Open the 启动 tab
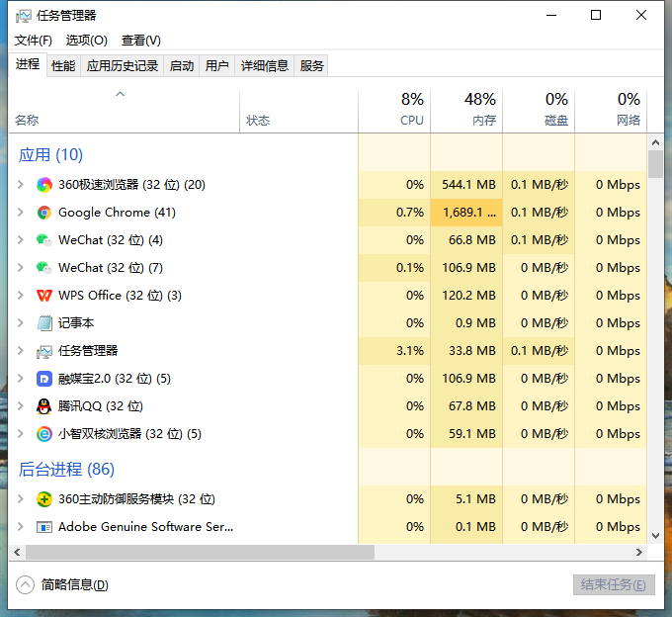Image resolution: width=672 pixels, height=617 pixels. coord(182,66)
